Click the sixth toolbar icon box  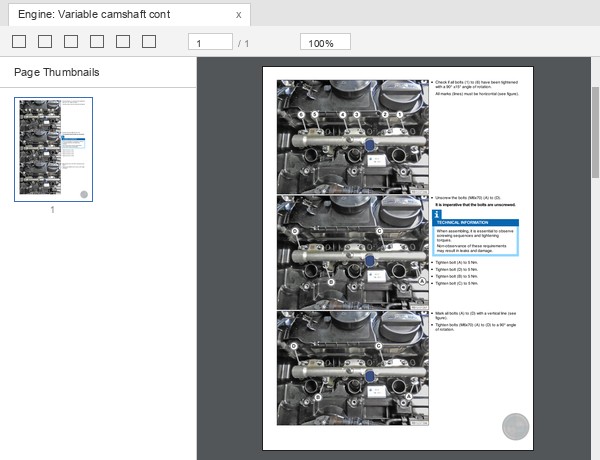(149, 42)
